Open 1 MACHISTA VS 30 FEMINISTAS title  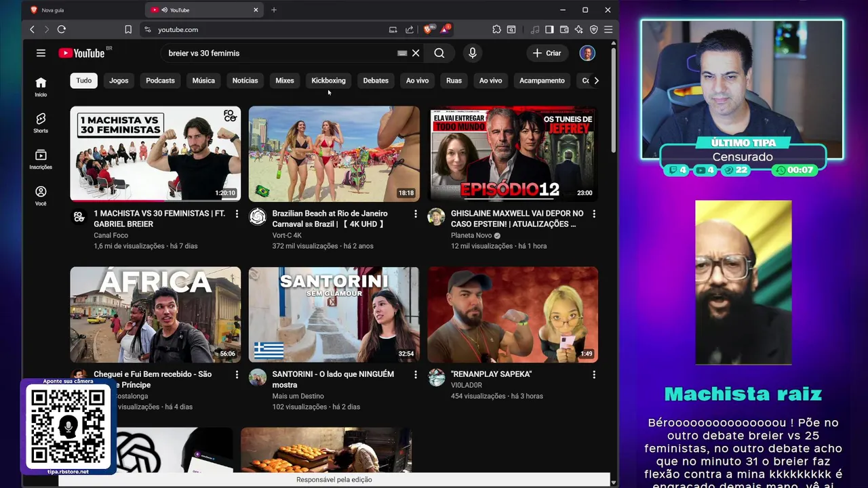click(x=159, y=218)
